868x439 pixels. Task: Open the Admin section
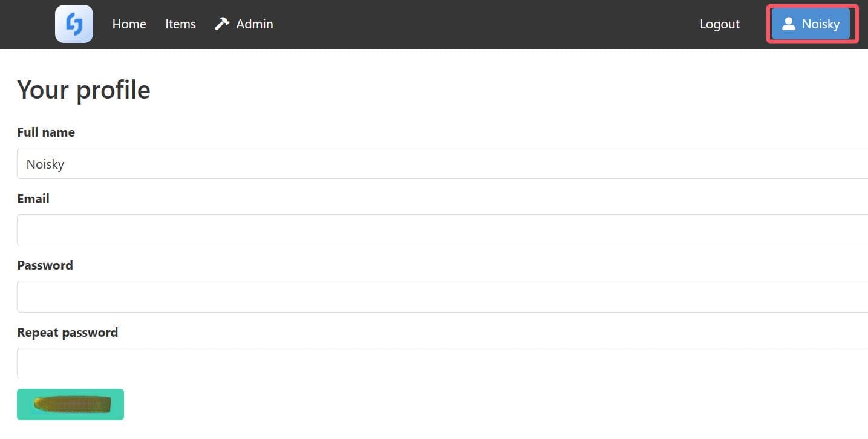coord(254,24)
